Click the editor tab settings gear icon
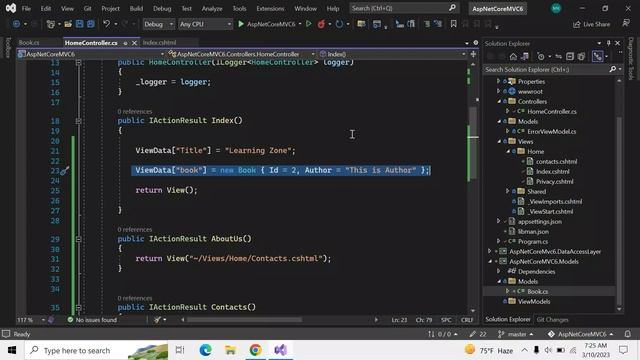Viewport: 640px width, 360px height. [x=476, y=43]
